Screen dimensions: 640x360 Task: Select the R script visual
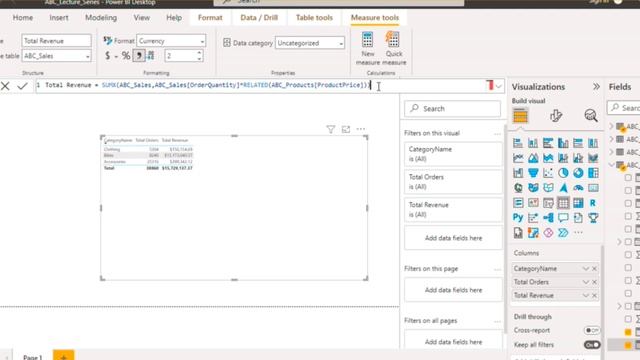coord(593,203)
